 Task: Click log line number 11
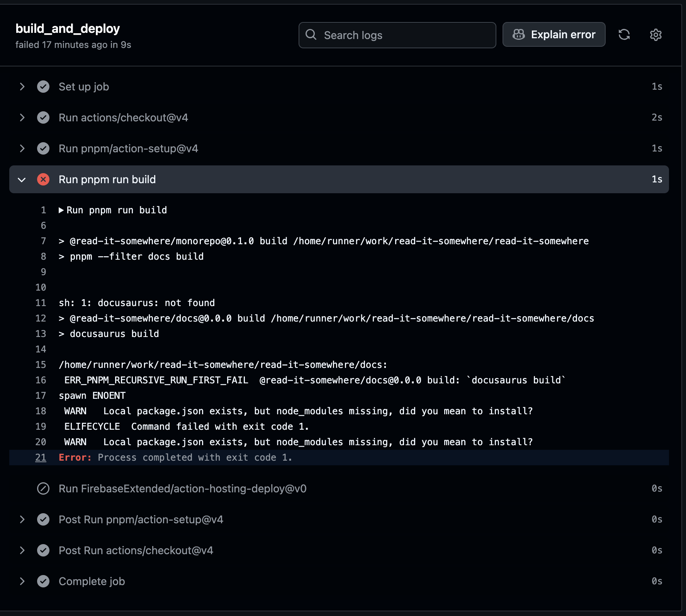(41, 303)
